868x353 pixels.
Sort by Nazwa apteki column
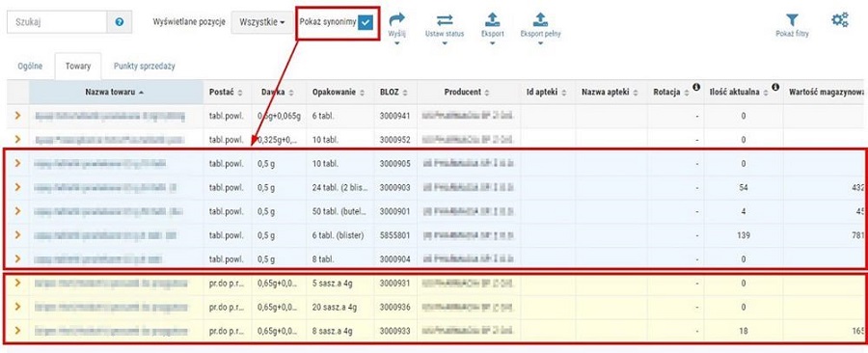[611, 93]
